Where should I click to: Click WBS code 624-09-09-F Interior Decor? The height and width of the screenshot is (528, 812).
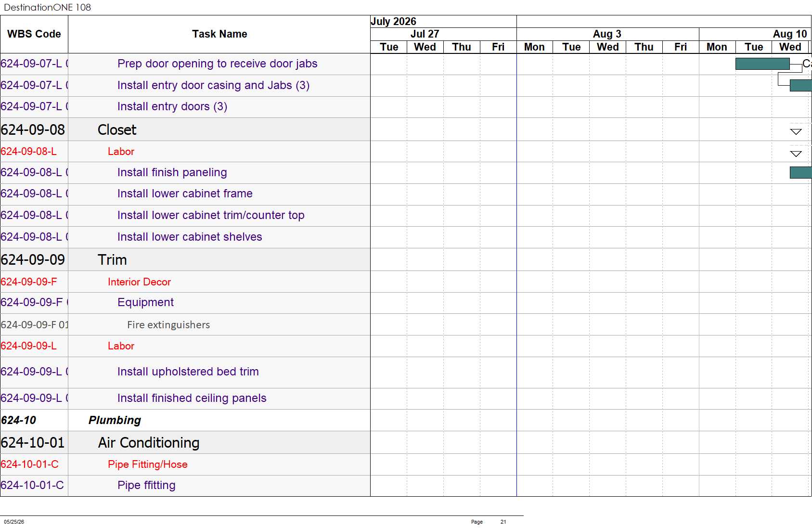coord(29,282)
